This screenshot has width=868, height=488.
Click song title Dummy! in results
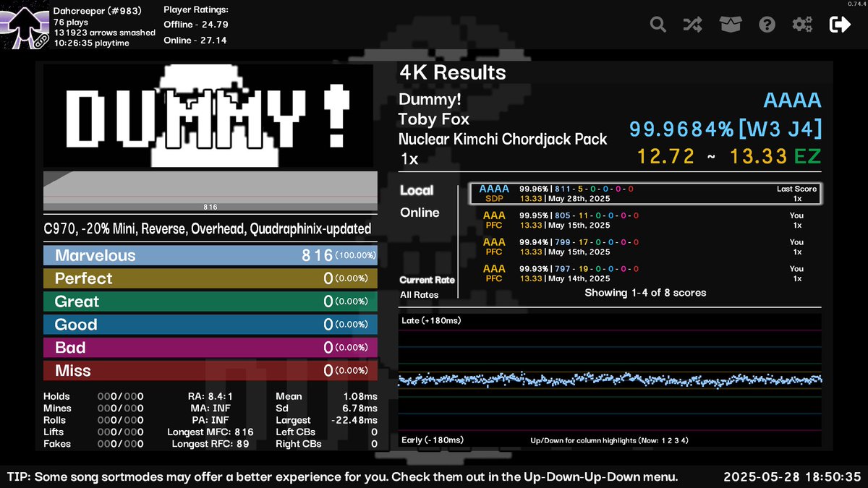pyautogui.click(x=430, y=100)
